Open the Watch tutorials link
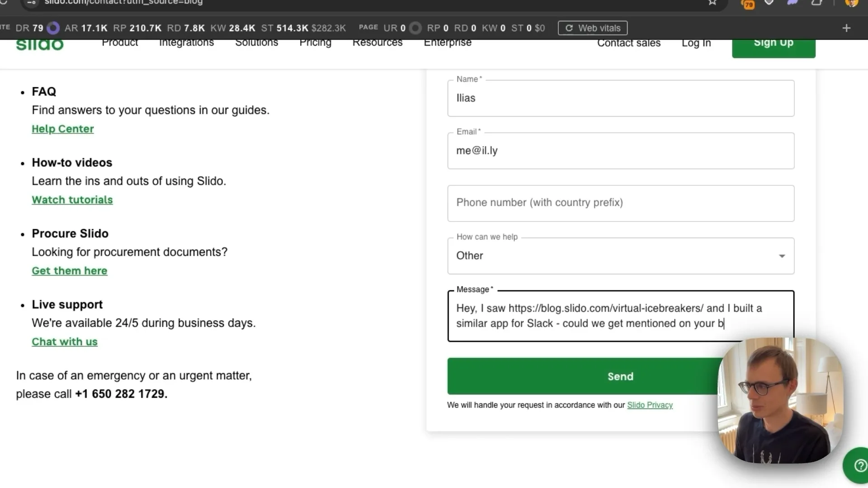This screenshot has width=868, height=488. pyautogui.click(x=72, y=200)
